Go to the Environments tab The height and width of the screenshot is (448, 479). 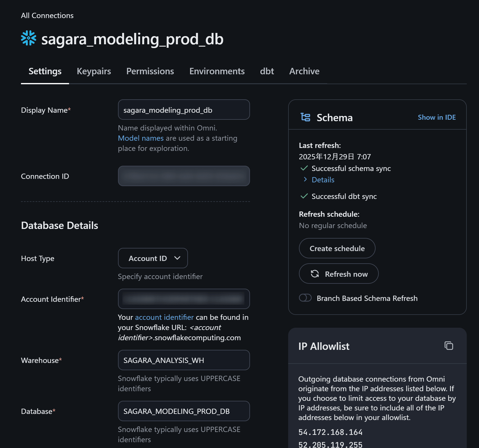tap(217, 71)
